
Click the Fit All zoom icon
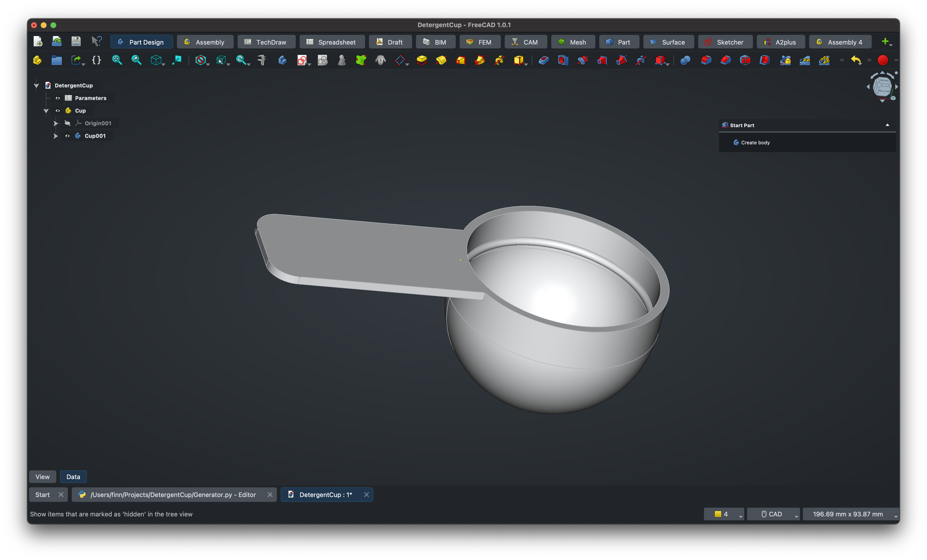click(117, 60)
